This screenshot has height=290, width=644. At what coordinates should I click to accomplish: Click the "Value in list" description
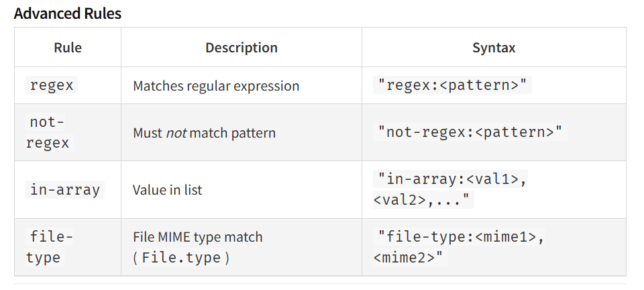pyautogui.click(x=168, y=190)
